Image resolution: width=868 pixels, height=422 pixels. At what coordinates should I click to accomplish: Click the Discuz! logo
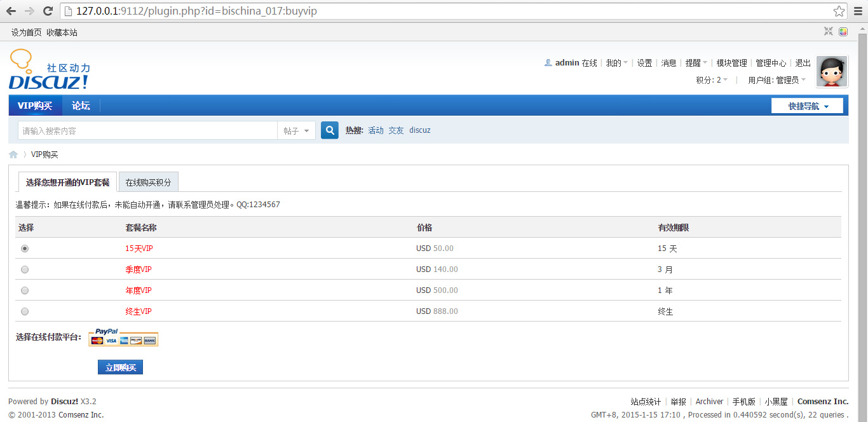pos(50,69)
